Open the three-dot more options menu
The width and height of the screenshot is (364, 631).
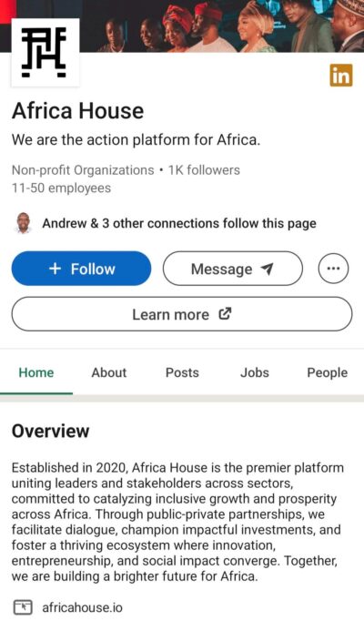point(333,269)
